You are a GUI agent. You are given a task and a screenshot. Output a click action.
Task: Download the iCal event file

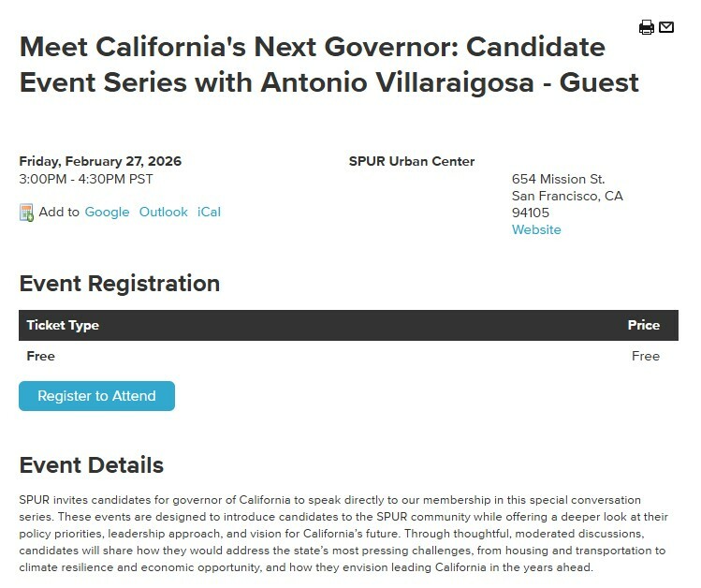(209, 212)
